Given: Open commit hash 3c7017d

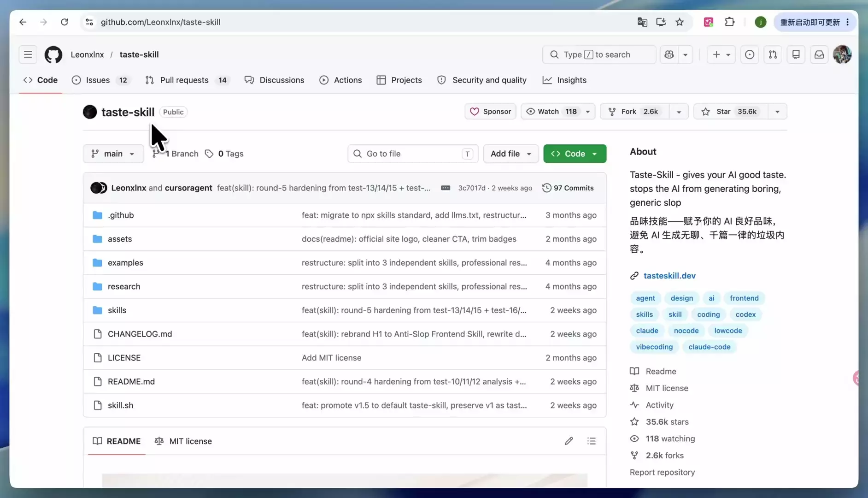Looking at the screenshot, I should [x=472, y=188].
